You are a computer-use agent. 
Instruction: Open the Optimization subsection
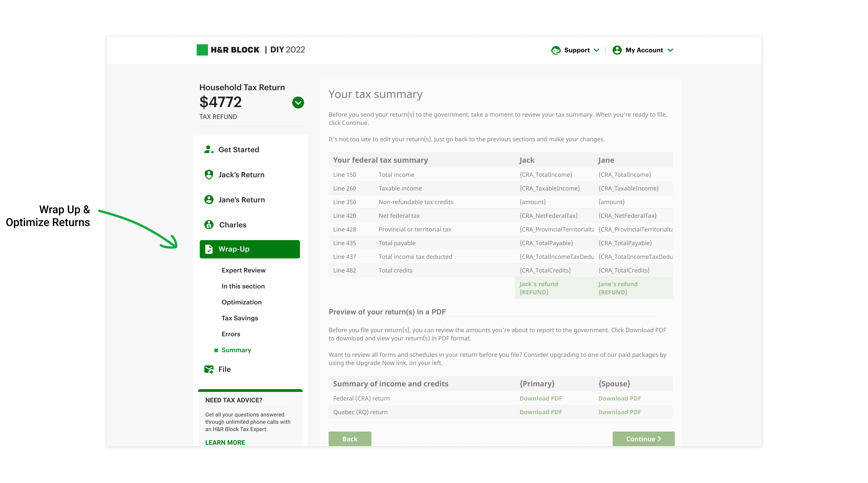[241, 302]
